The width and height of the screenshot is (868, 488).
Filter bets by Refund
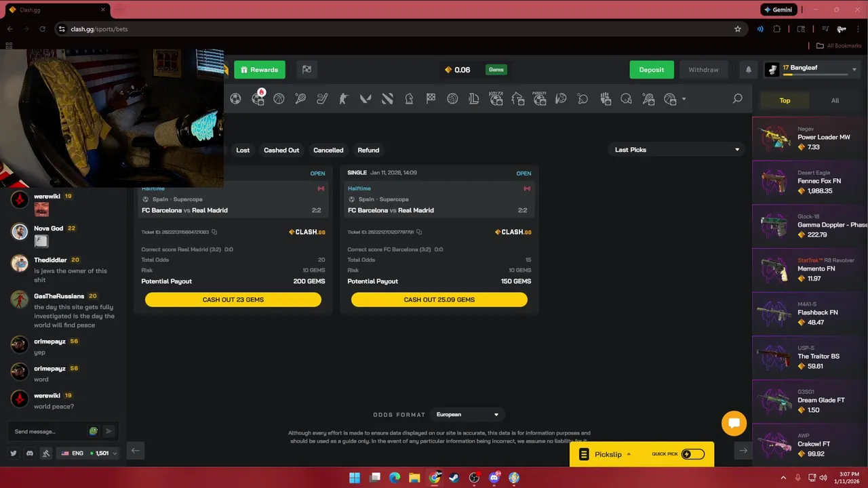(x=368, y=150)
